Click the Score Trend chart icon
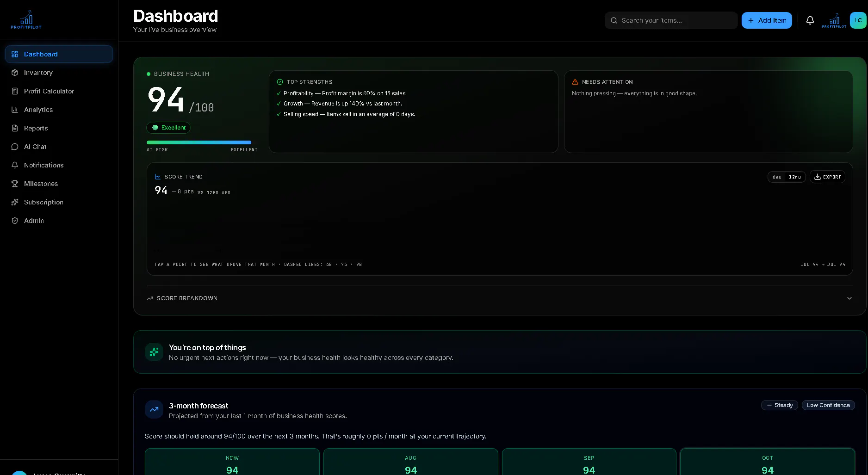Image resolution: width=868 pixels, height=475 pixels. (158, 177)
